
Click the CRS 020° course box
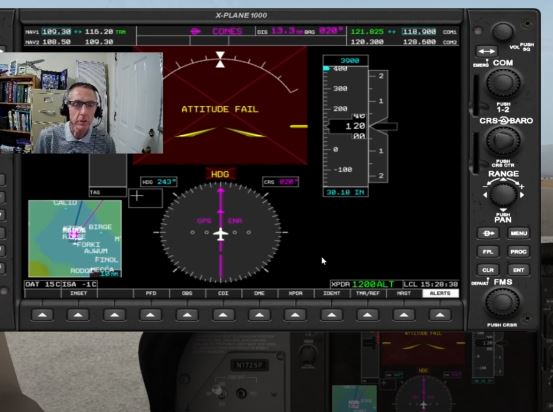click(x=280, y=182)
